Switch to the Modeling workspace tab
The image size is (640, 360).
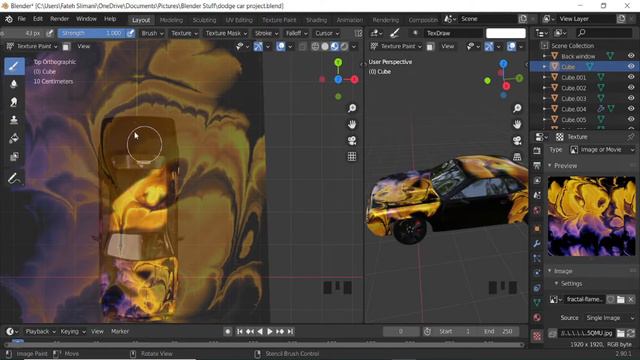coord(171,20)
